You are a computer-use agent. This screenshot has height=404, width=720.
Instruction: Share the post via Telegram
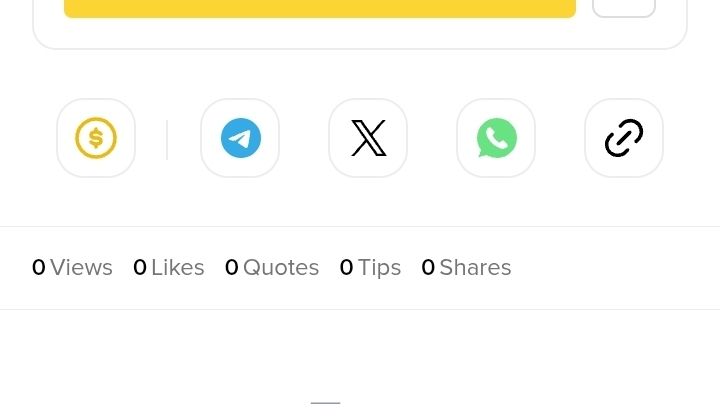pyautogui.click(x=240, y=138)
